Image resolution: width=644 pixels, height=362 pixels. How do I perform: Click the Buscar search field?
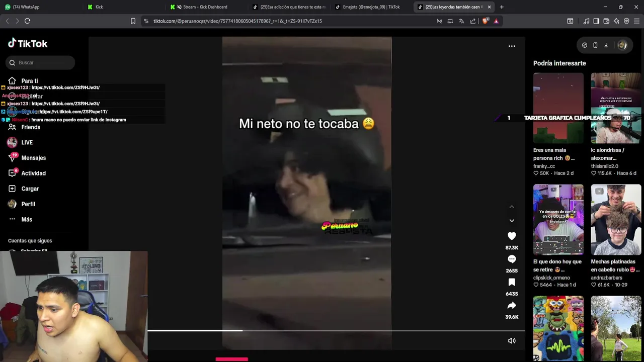pos(41,62)
